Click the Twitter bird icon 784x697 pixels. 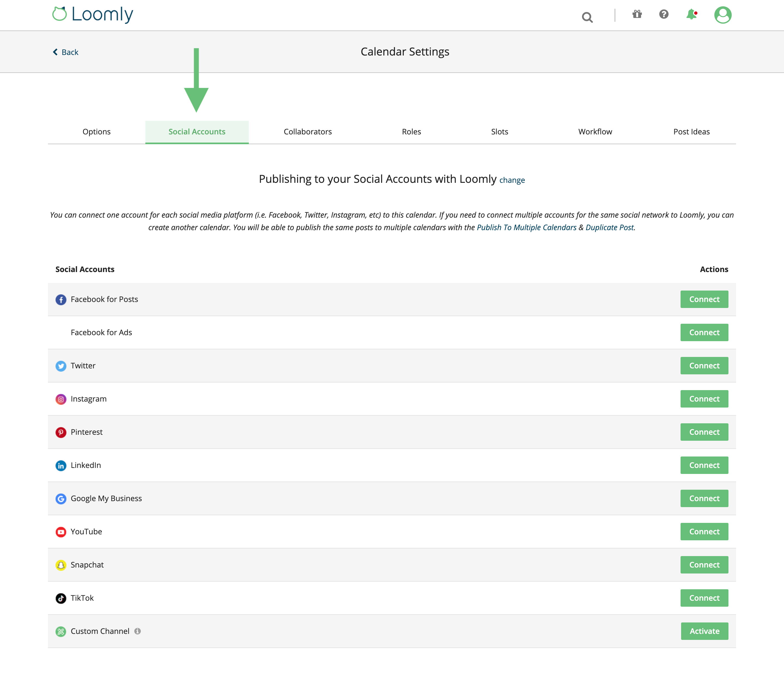point(61,366)
